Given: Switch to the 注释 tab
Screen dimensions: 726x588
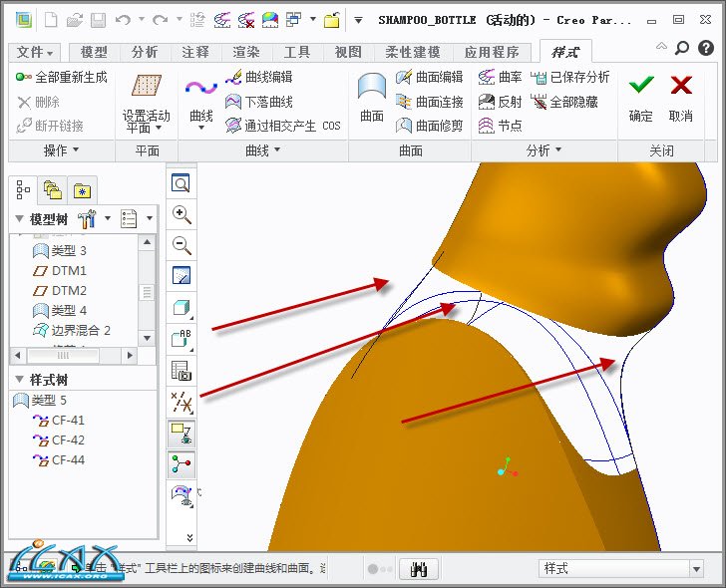Looking at the screenshot, I should tap(195, 52).
